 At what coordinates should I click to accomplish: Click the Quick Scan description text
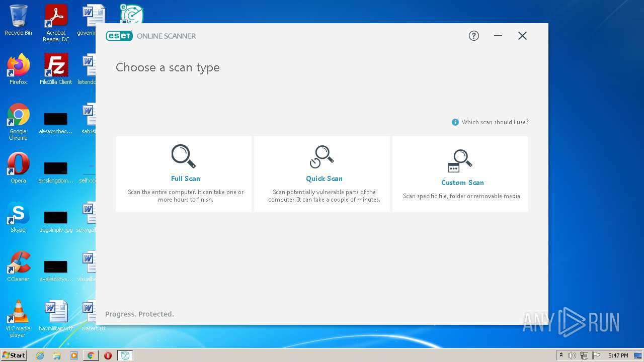click(x=324, y=196)
